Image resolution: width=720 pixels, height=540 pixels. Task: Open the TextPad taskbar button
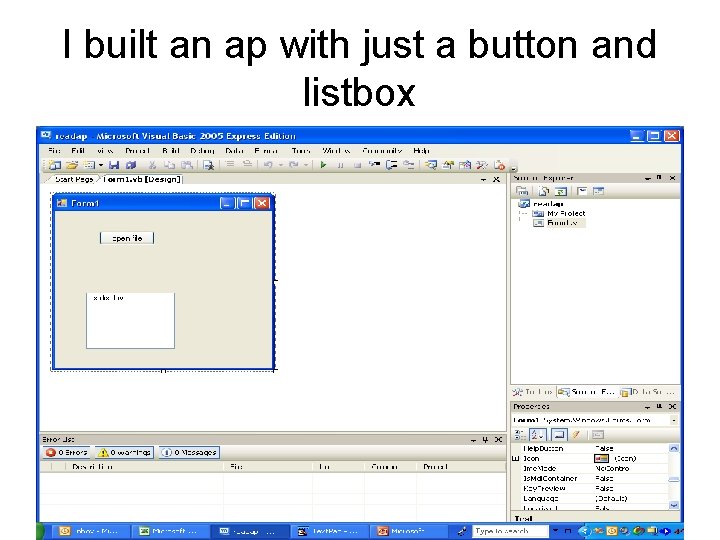[x=330, y=531]
